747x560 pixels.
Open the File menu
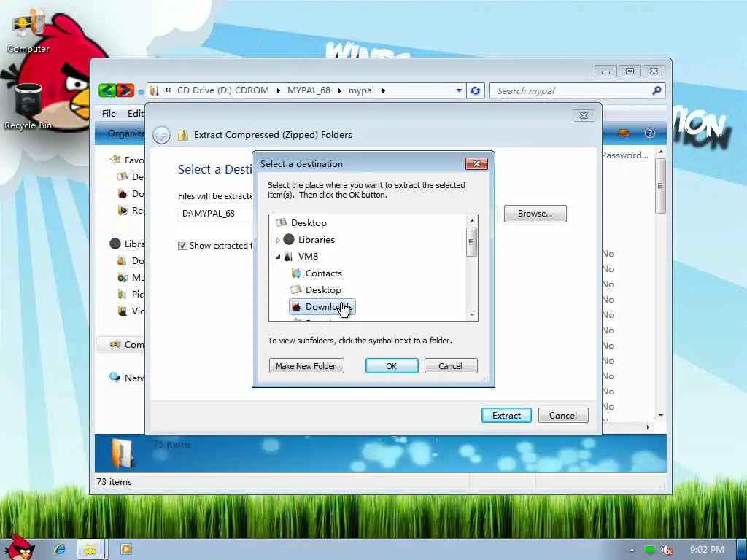click(109, 113)
